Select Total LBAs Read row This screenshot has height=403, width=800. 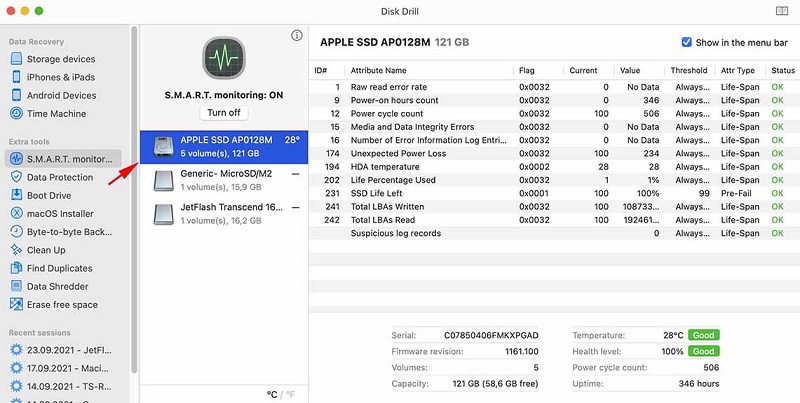[554, 220]
